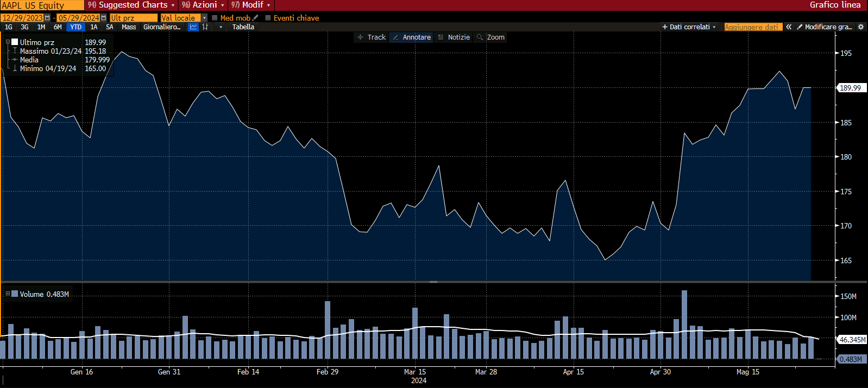
Task: Select the 3G time range
Action: (x=25, y=27)
